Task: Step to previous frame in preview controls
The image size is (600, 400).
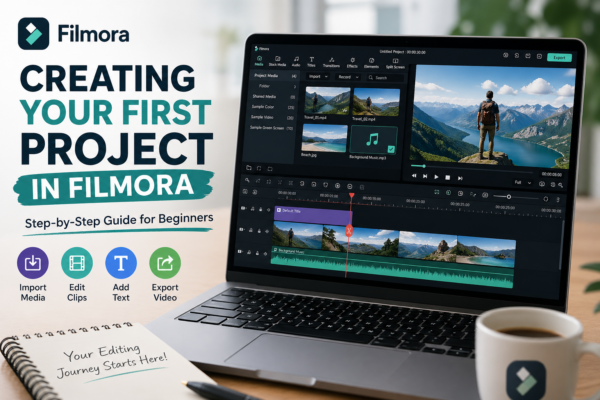Action: point(425,176)
